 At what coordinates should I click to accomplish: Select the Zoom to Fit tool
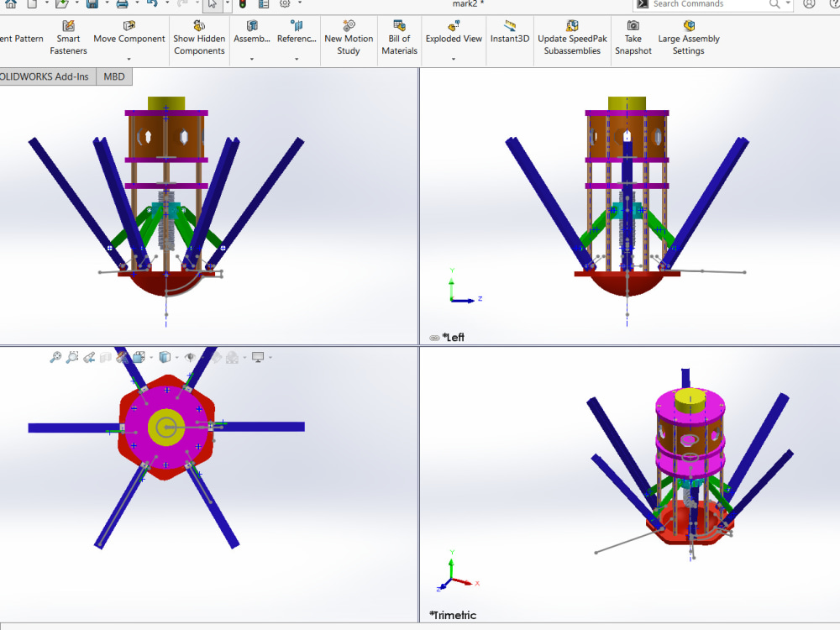click(55, 357)
